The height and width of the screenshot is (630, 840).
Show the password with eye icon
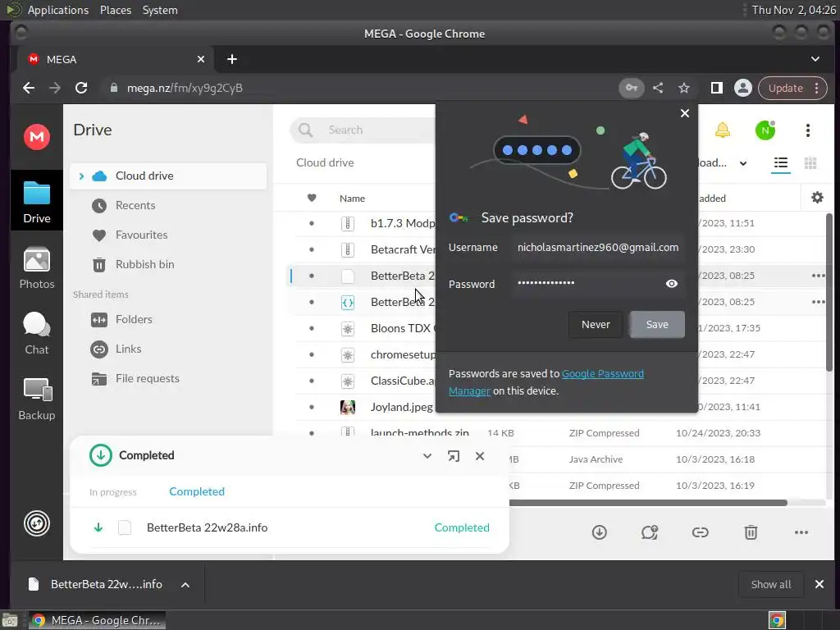pyautogui.click(x=671, y=284)
